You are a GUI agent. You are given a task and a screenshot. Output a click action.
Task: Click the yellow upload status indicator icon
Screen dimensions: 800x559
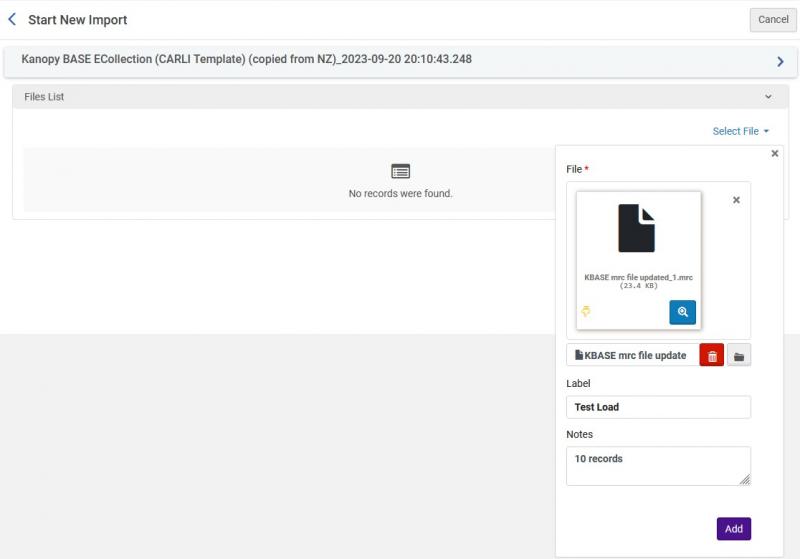click(x=586, y=312)
